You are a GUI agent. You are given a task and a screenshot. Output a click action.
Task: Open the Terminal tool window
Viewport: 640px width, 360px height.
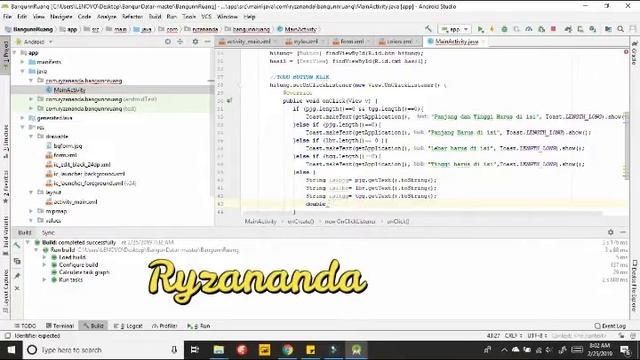60,326
